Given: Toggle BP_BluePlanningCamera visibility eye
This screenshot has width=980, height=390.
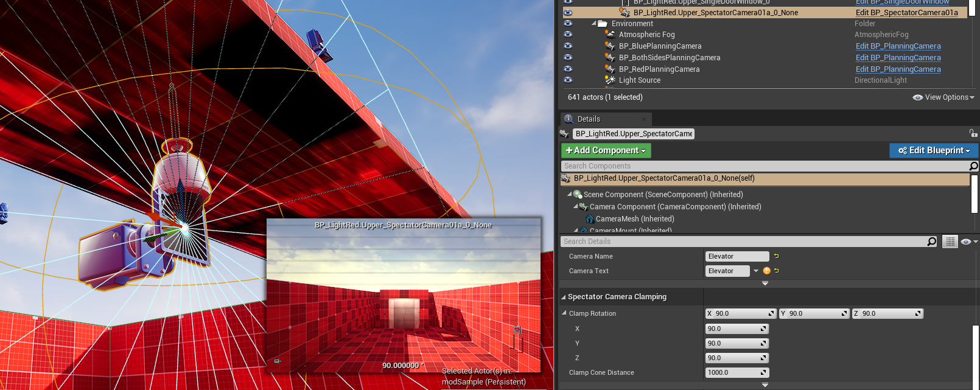Looking at the screenshot, I should point(568,46).
